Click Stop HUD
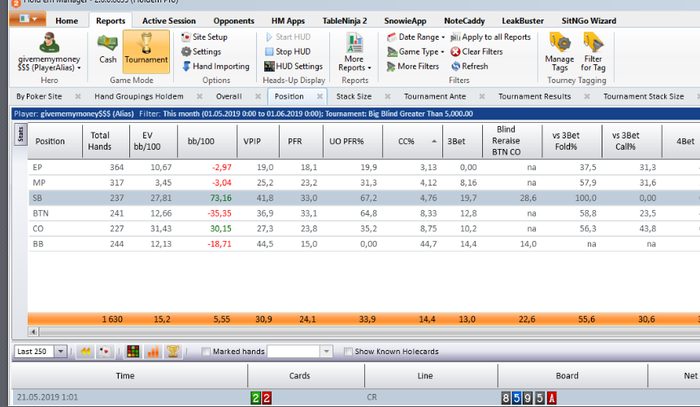The width and height of the screenshot is (700, 407). (x=288, y=52)
